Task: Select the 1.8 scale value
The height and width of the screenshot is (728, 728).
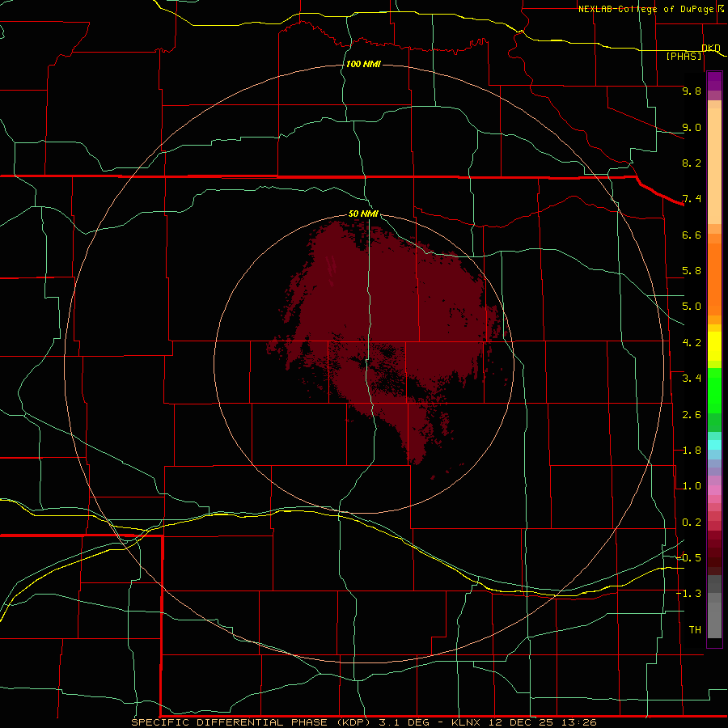Action: [x=692, y=451]
